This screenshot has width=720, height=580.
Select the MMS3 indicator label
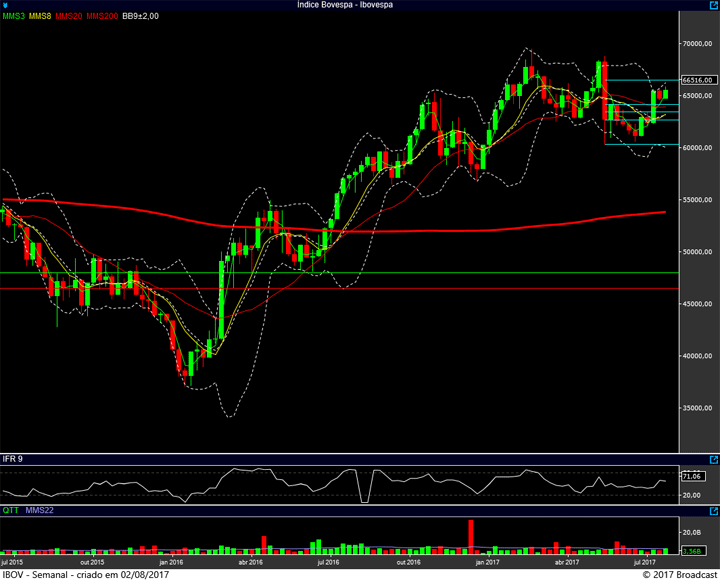[14, 16]
